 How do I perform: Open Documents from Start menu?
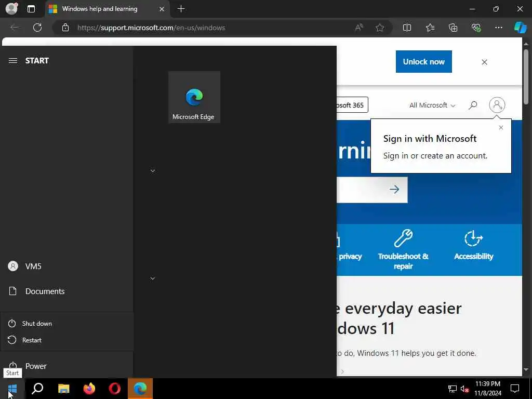click(x=67, y=291)
